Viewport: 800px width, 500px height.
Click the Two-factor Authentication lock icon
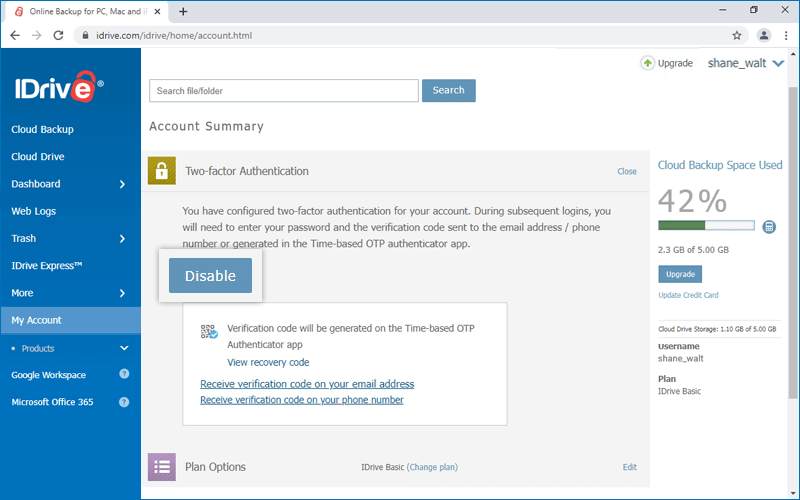[162, 171]
